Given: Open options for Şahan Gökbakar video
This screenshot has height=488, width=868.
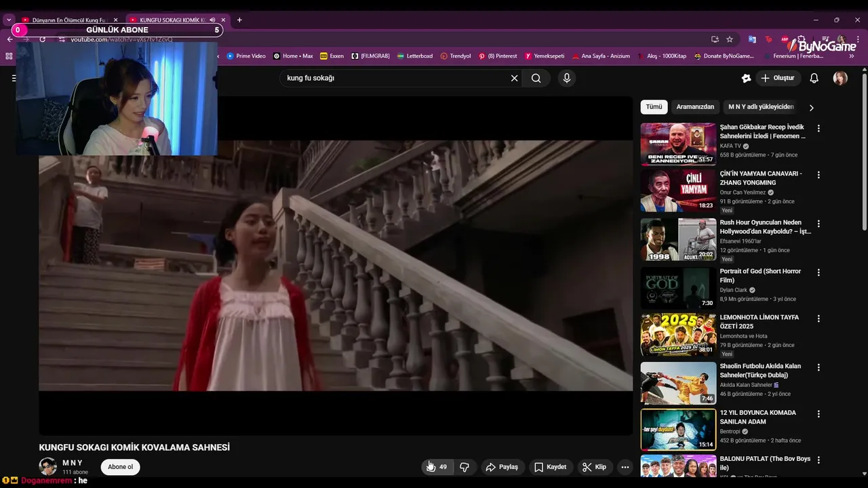Looking at the screenshot, I should tap(818, 128).
